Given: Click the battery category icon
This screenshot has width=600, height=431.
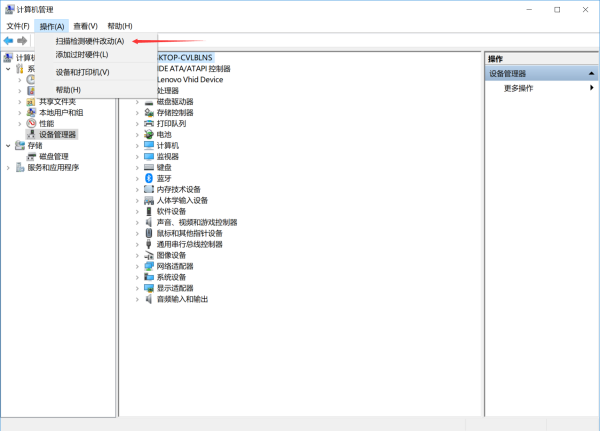Looking at the screenshot, I should click(149, 135).
